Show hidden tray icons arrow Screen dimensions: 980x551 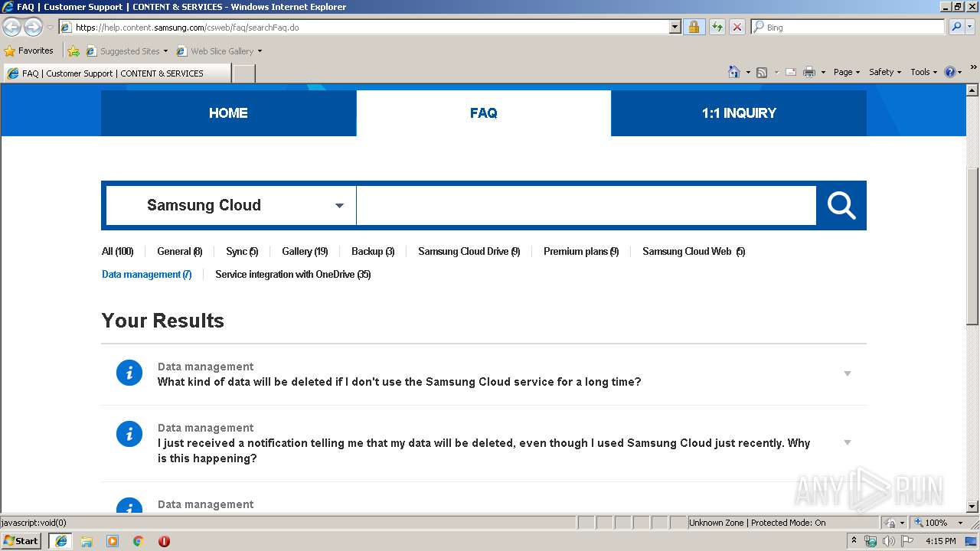pos(854,541)
